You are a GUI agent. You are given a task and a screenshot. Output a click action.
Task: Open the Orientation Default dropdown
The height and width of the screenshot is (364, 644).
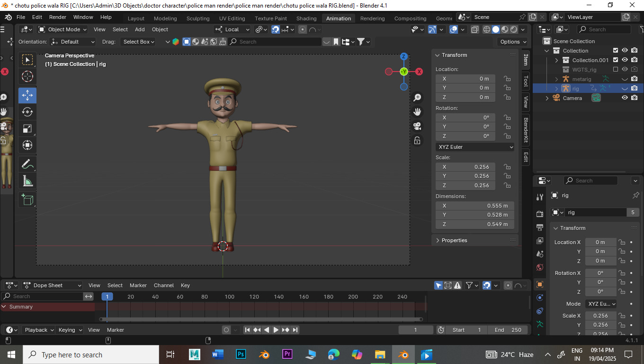(x=73, y=42)
